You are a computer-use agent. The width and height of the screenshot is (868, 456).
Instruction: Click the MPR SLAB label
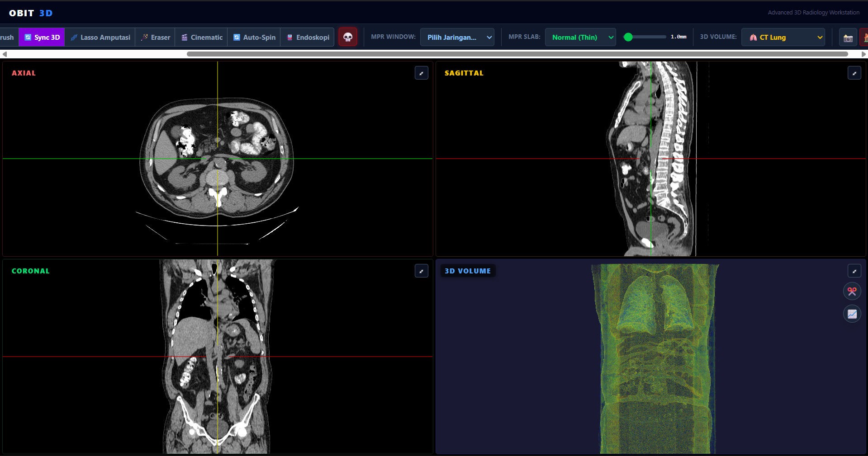[524, 37]
